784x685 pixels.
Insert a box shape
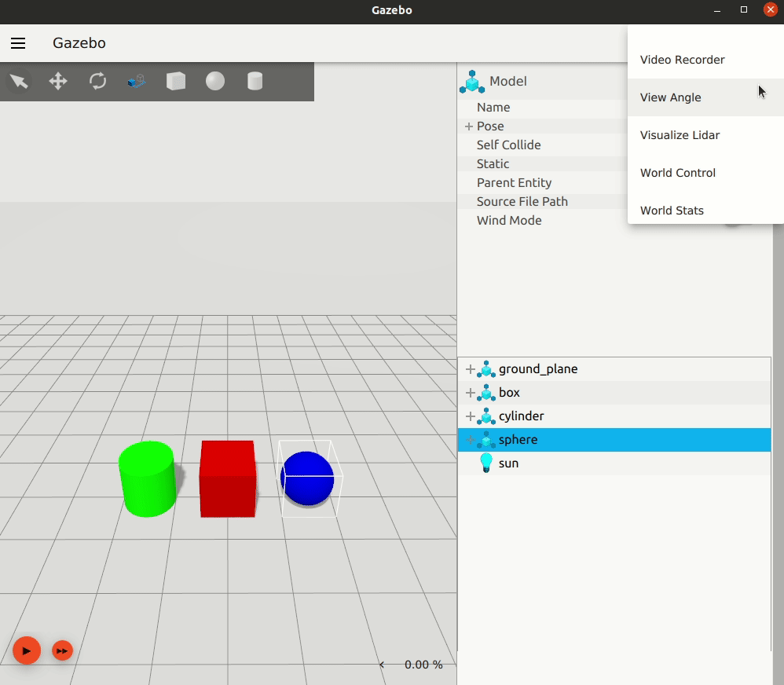tap(175, 81)
